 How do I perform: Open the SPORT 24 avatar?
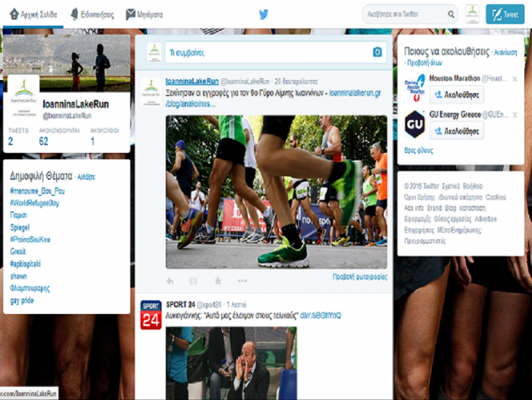[151, 315]
